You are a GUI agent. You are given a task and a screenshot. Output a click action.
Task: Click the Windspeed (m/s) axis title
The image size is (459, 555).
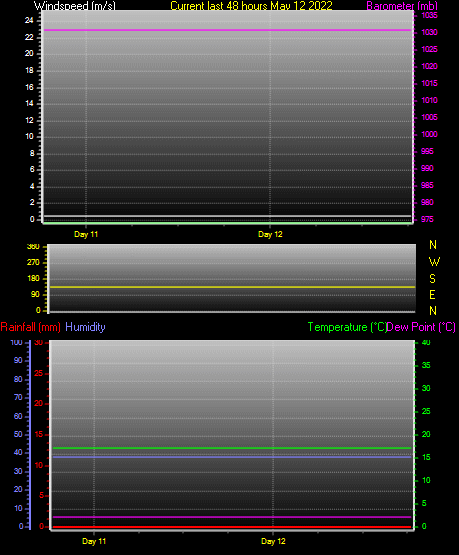pyautogui.click(x=75, y=6)
